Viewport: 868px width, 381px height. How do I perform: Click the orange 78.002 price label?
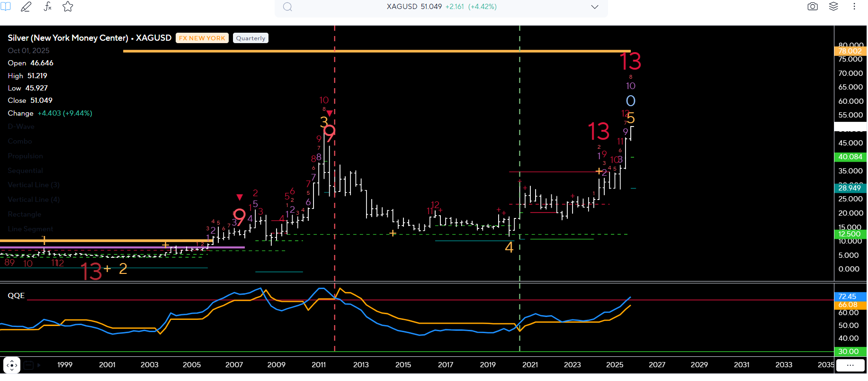[850, 51]
